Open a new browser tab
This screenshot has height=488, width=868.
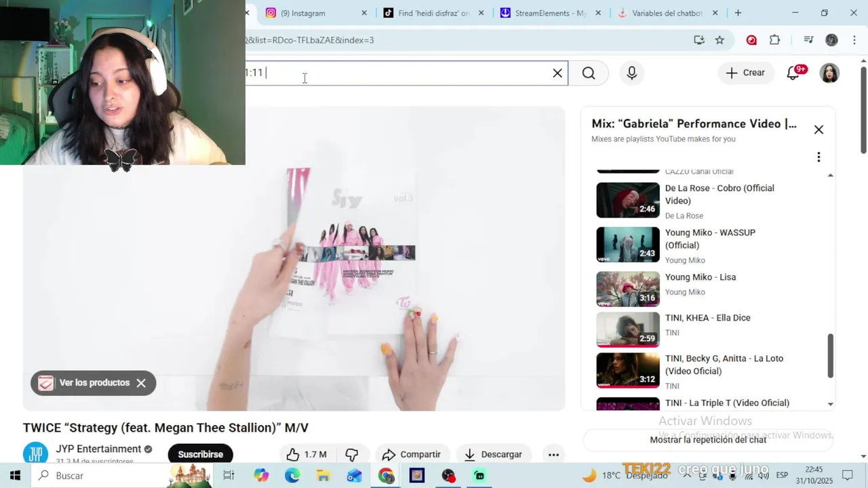click(x=738, y=13)
